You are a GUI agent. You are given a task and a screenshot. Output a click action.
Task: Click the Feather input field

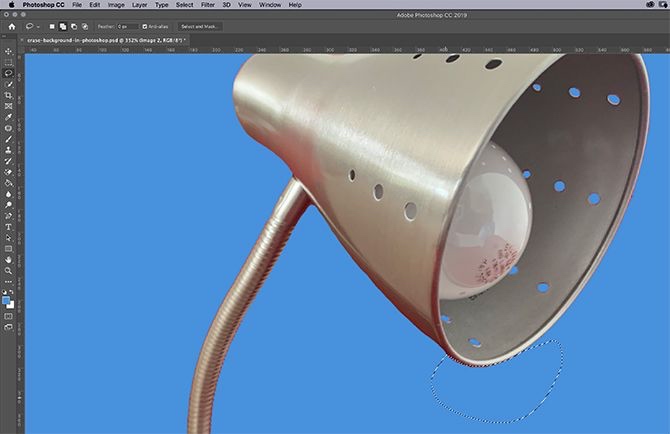tap(128, 26)
